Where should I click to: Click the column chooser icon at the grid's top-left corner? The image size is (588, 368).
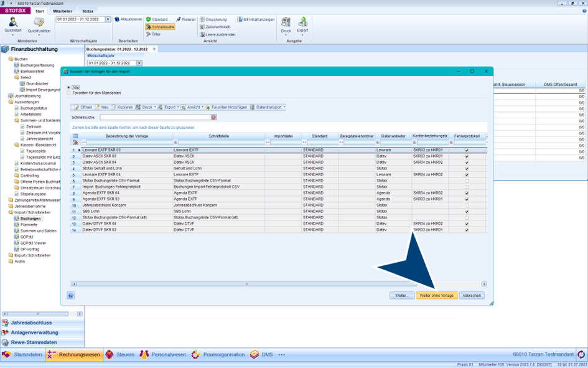[x=75, y=136]
